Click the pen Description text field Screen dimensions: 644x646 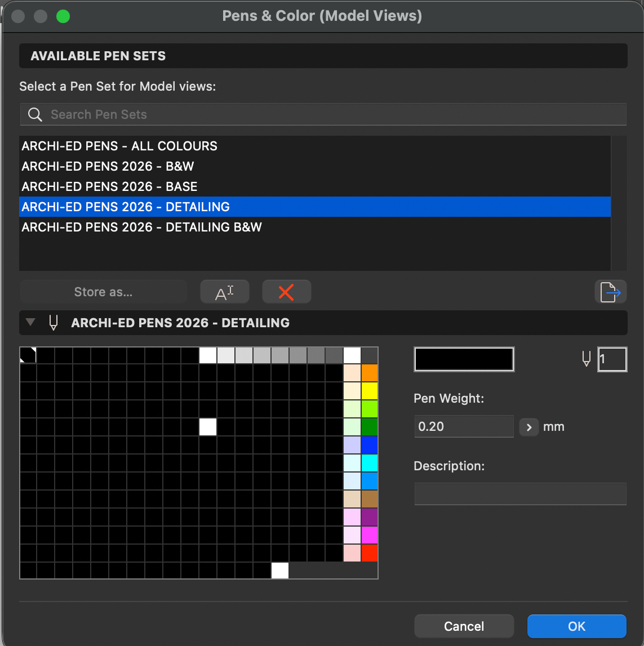click(x=519, y=494)
